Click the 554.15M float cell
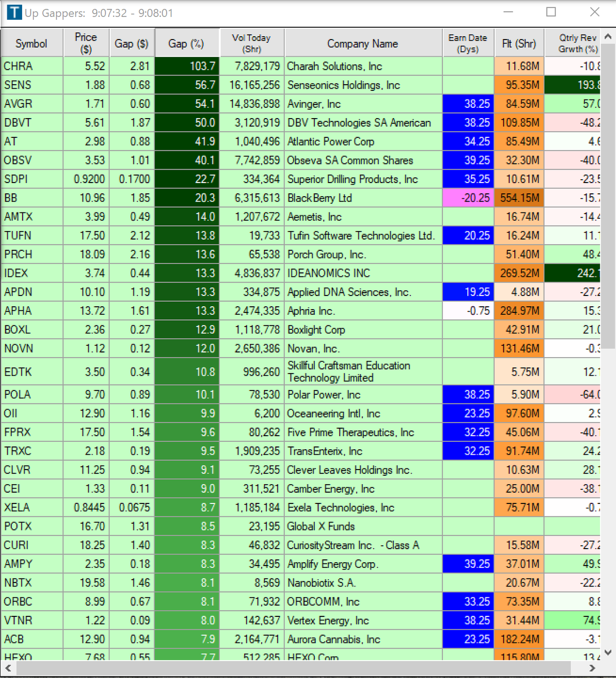This screenshot has width=616, height=678. pos(519,198)
